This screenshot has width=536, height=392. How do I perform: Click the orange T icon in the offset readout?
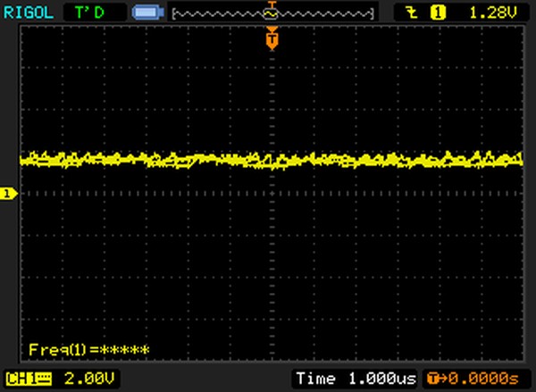click(x=435, y=378)
